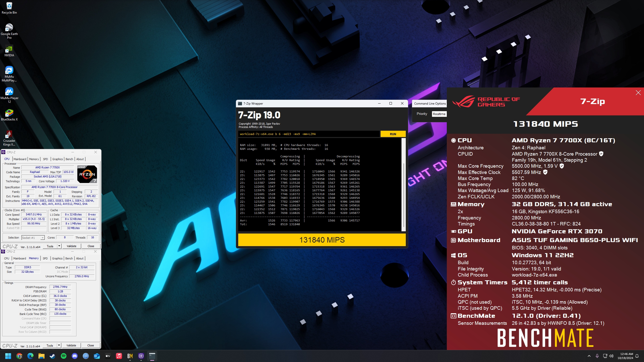Select CPU tab in upper CPU-Z window
Viewport: 644px width, 362px height.
click(x=7, y=159)
